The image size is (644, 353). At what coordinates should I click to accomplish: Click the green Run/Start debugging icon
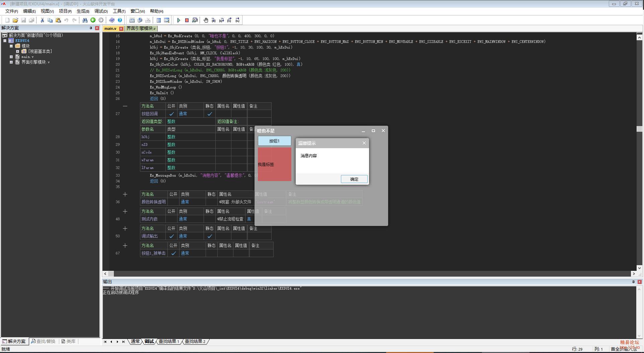pyautogui.click(x=179, y=20)
